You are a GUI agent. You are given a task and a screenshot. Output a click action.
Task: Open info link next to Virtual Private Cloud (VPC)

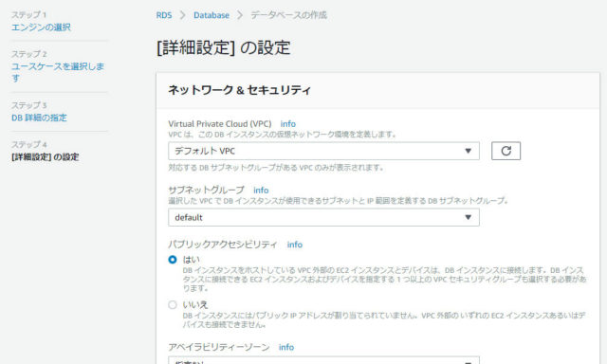point(288,124)
